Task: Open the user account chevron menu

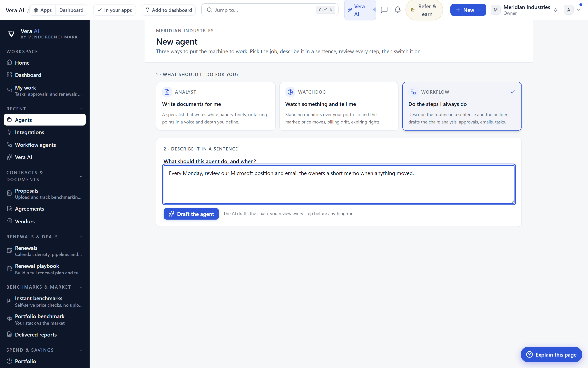Action: tap(578, 10)
